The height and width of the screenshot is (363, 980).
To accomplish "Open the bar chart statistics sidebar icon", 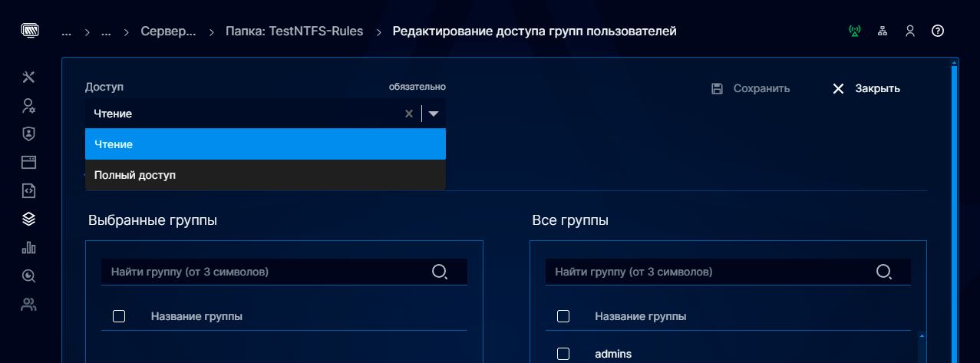I will (29, 247).
